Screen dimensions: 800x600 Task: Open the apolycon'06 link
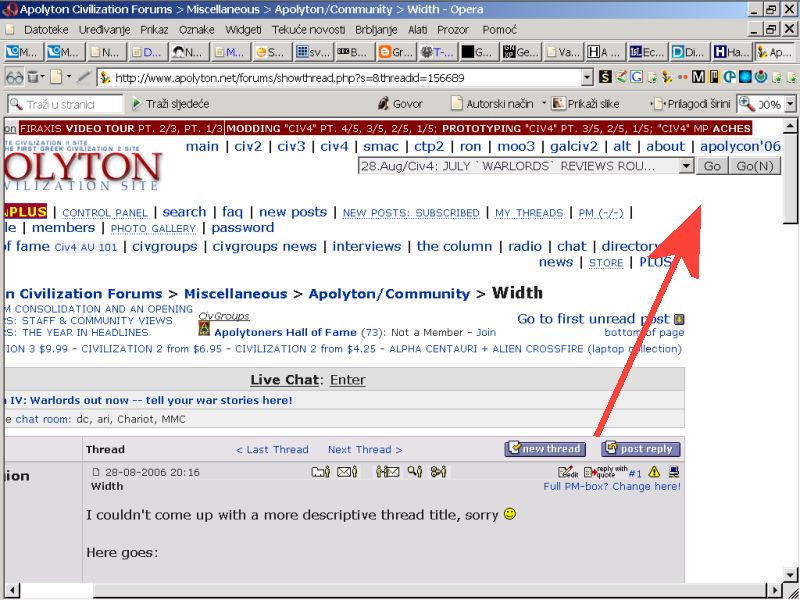tap(740, 146)
